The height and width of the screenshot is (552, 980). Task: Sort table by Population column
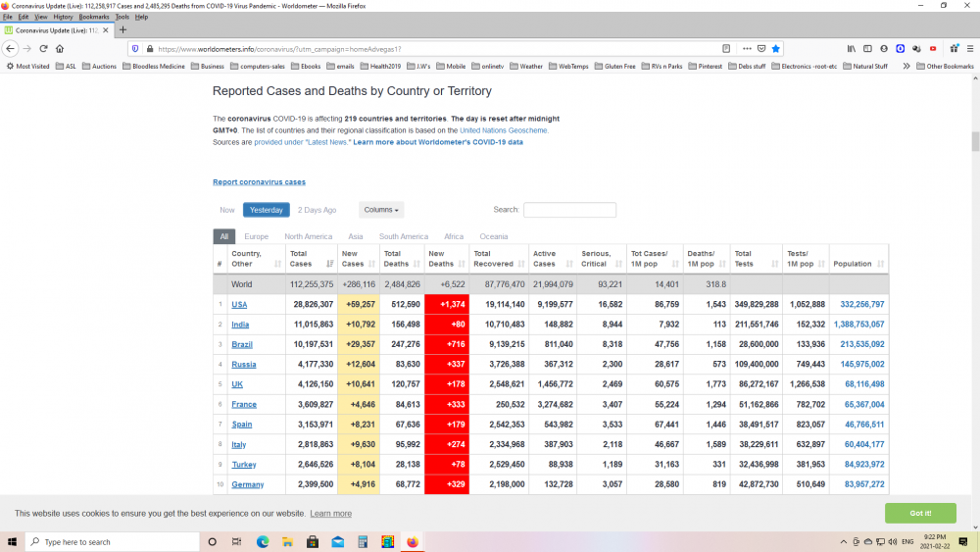click(858, 259)
